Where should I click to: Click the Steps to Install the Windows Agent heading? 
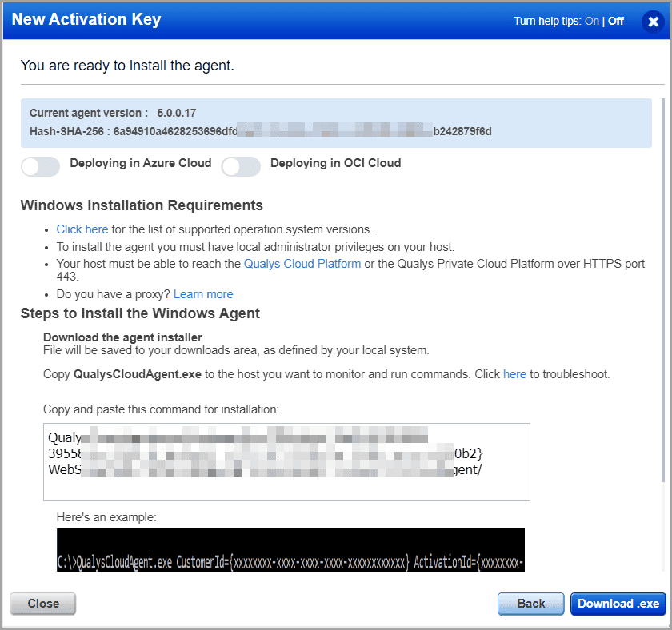[x=138, y=313]
